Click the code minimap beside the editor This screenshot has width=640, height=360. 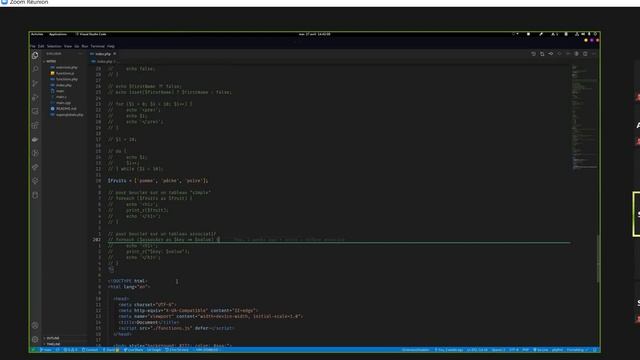click(584, 118)
